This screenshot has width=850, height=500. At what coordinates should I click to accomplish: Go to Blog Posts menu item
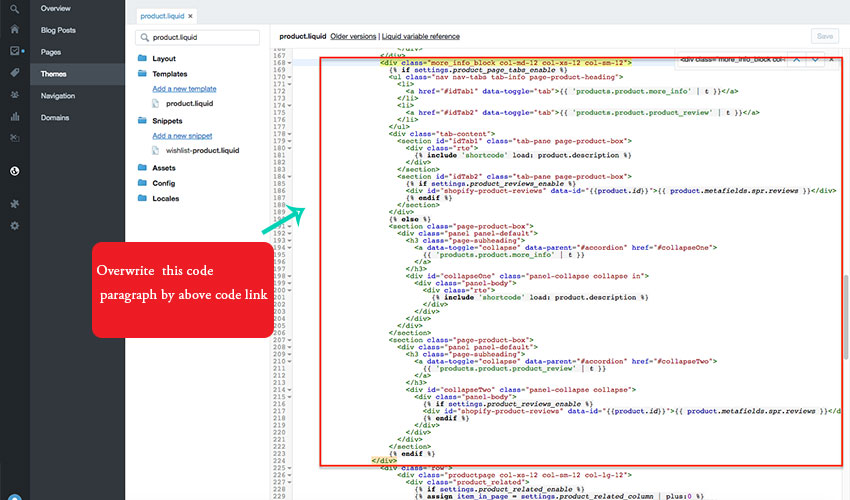(58, 30)
